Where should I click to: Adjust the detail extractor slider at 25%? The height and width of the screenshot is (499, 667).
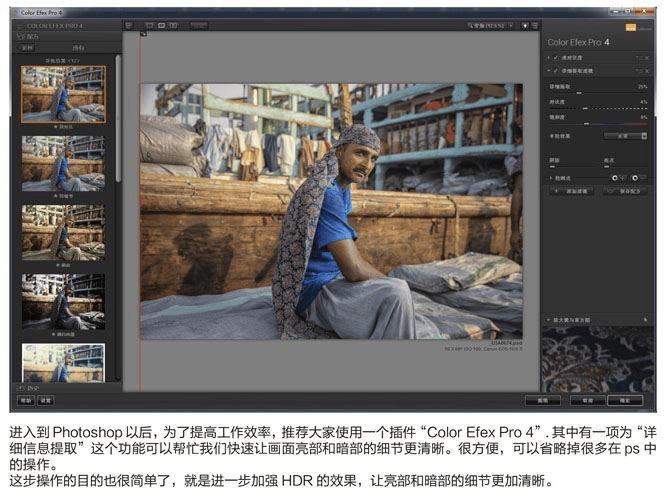click(x=579, y=93)
